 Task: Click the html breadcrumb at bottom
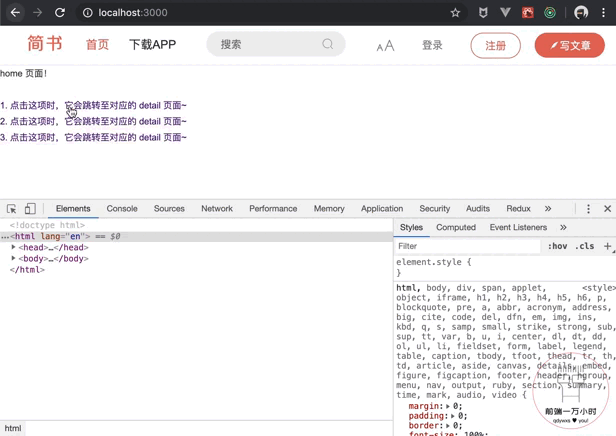(x=13, y=428)
